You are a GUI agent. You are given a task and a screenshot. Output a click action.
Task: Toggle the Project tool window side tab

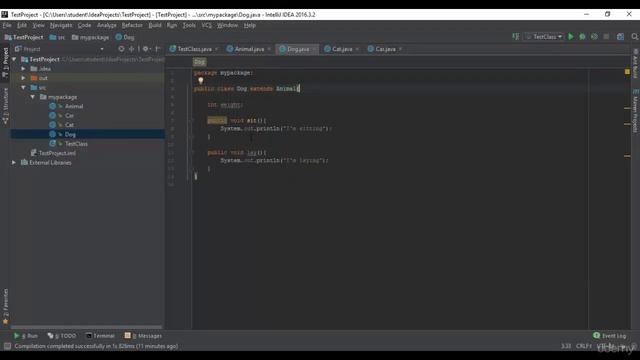coord(5,62)
